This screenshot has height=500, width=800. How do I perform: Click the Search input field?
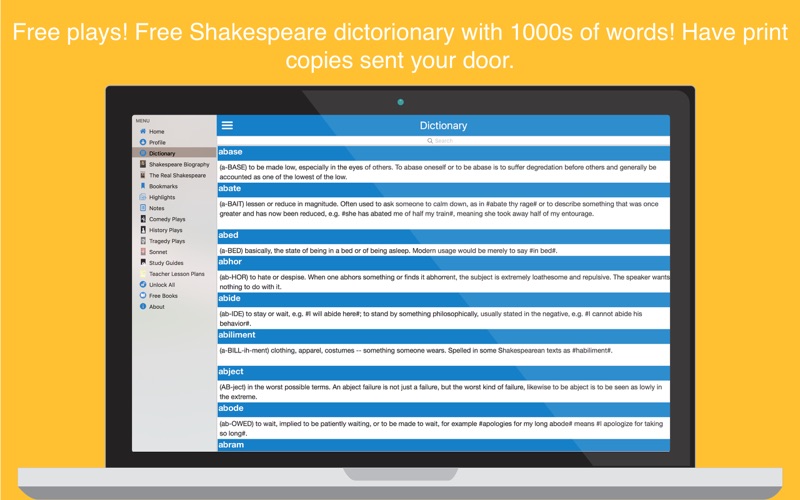[443, 141]
